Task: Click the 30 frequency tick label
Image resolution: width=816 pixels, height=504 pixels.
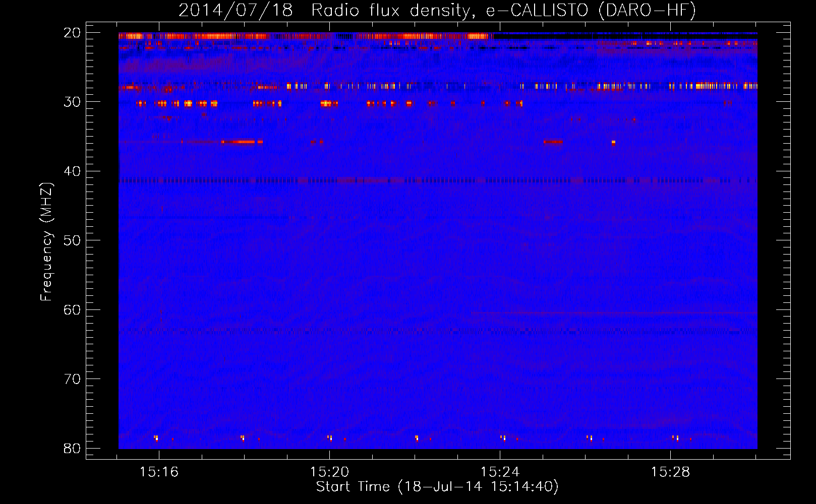Action: [72, 102]
